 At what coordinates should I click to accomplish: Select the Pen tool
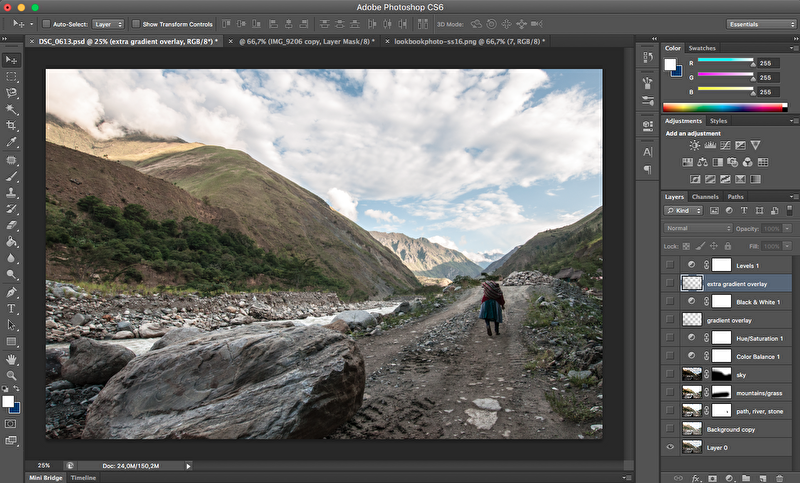pos(11,292)
